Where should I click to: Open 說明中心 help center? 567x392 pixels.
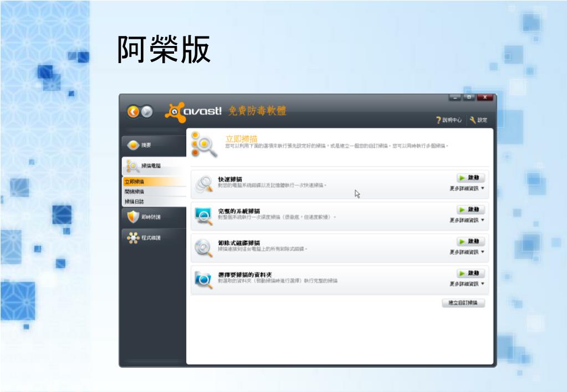[x=449, y=120]
